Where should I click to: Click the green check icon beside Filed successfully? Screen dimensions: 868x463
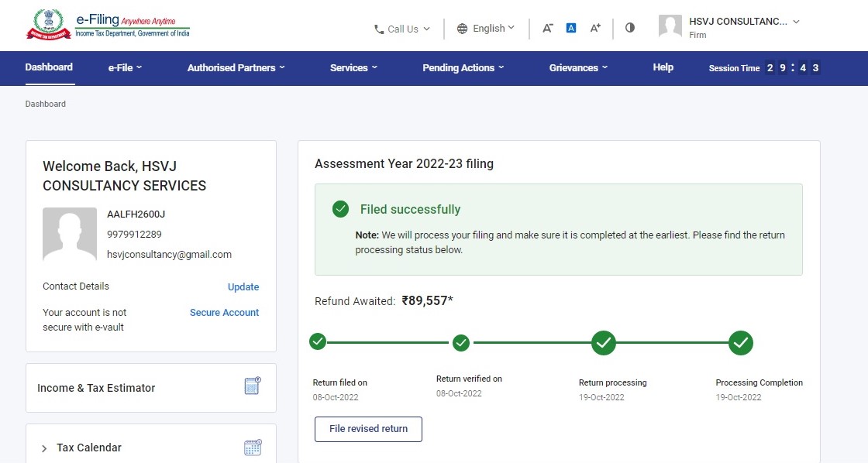(340, 209)
